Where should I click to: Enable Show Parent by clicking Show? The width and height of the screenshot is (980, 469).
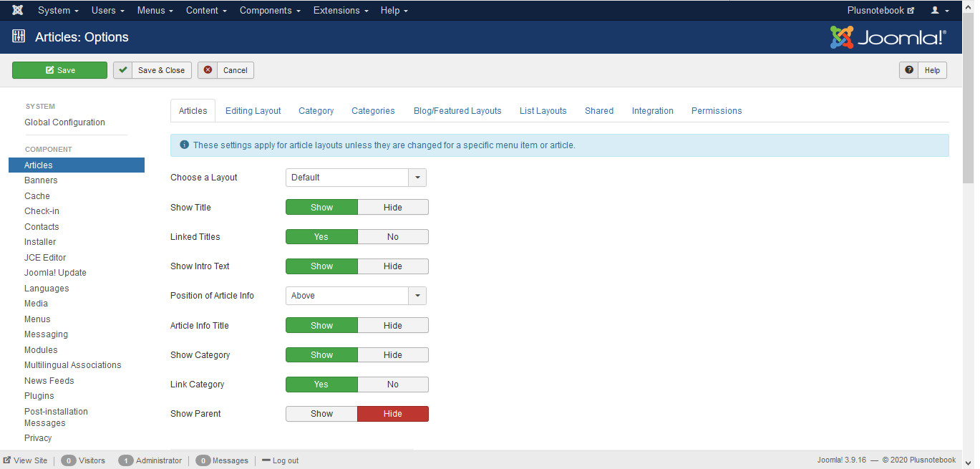tap(321, 414)
